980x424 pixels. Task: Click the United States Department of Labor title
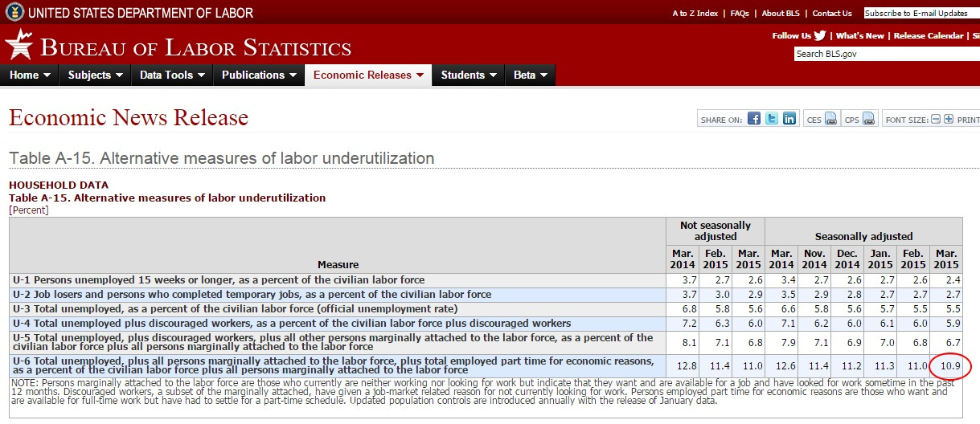tap(141, 13)
